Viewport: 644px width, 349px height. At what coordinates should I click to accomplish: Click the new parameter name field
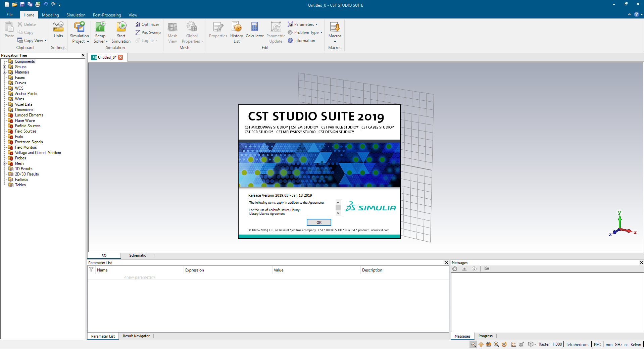[x=140, y=277]
